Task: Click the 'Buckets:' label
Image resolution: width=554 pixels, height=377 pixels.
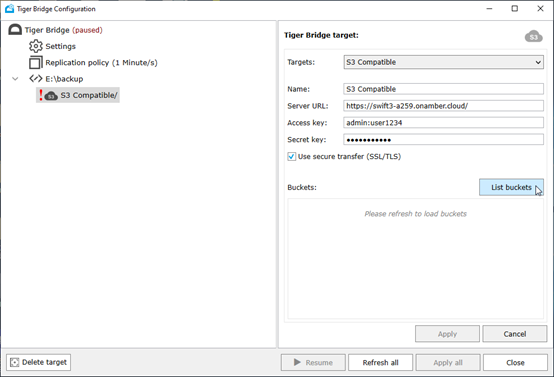Action: coord(302,187)
